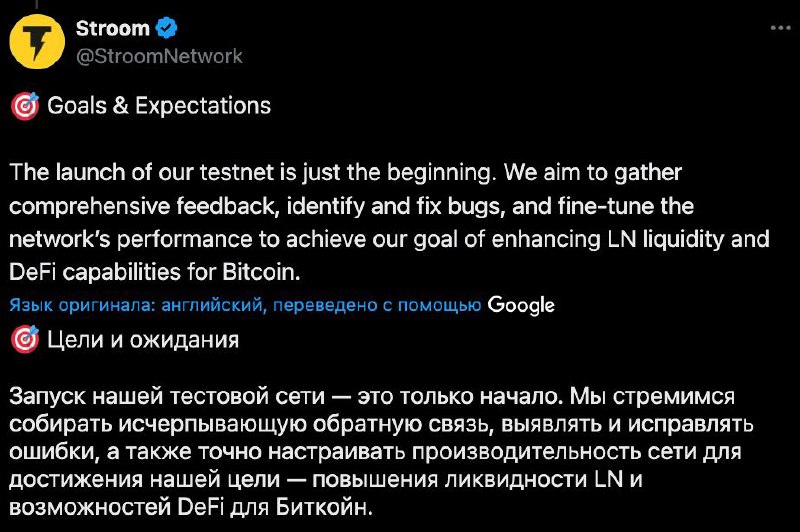Click the blue verified badge next to Stroom

pos(166,28)
